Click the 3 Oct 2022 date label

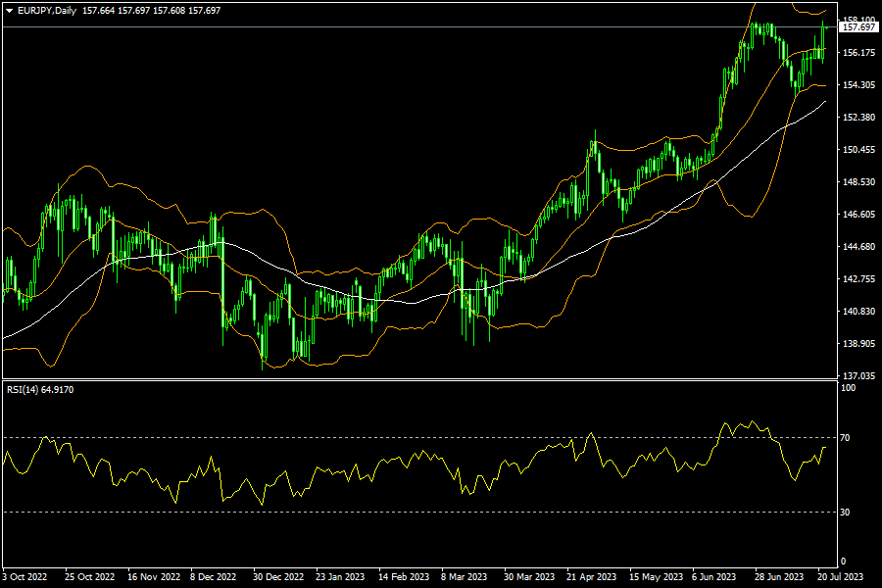(x=24, y=577)
